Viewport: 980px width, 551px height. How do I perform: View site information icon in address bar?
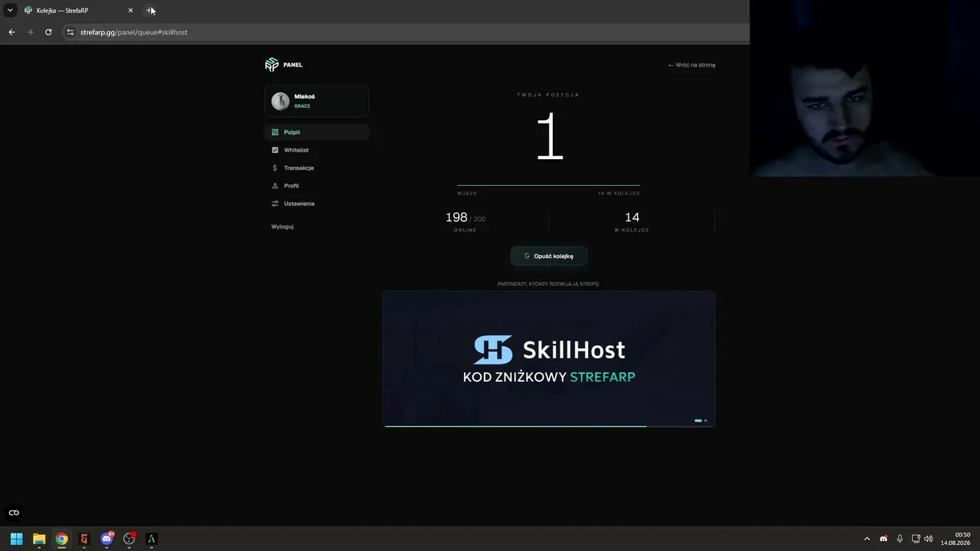pyautogui.click(x=70, y=32)
